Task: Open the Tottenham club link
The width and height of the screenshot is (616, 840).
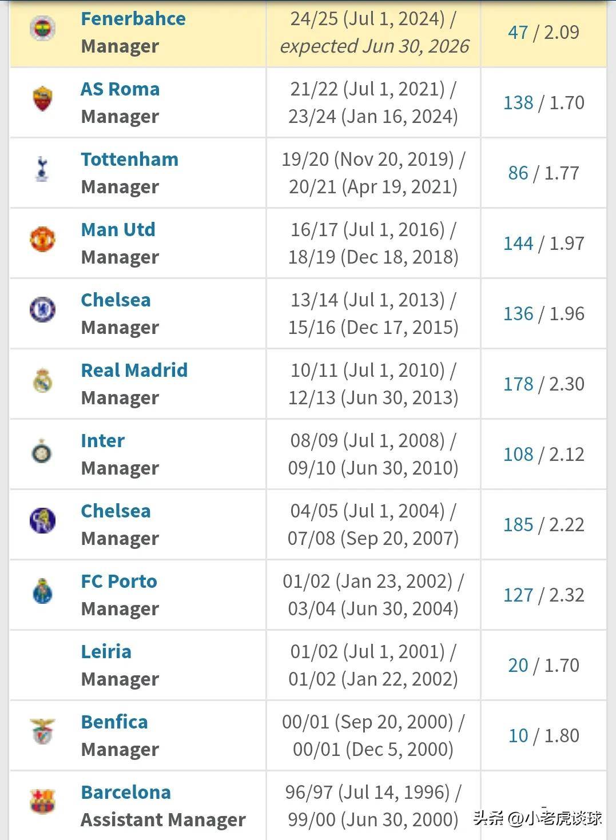Action: 130,160
